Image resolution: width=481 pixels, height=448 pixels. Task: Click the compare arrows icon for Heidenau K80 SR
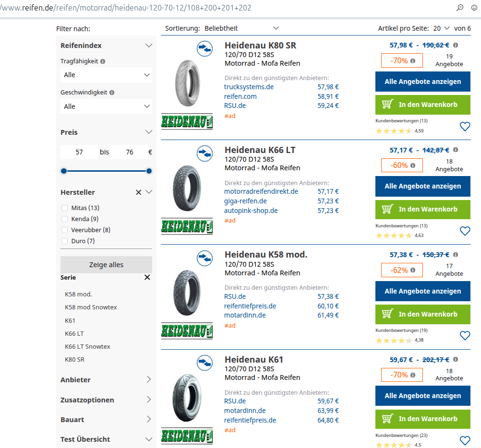[205, 48]
